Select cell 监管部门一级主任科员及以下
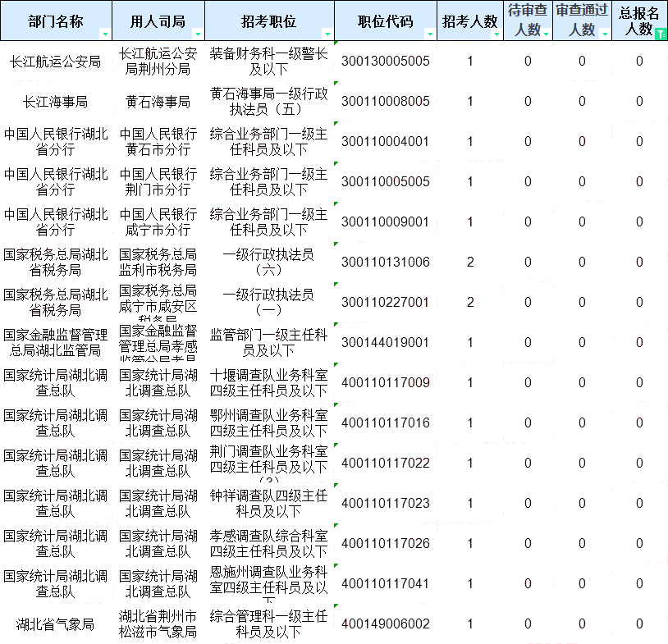Viewport: 668px width, 644px height. [x=269, y=342]
